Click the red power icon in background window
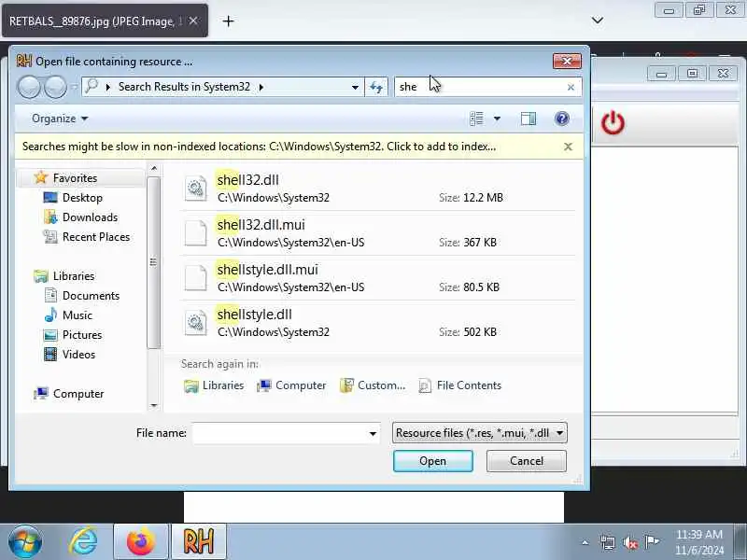747x560 pixels. [613, 123]
